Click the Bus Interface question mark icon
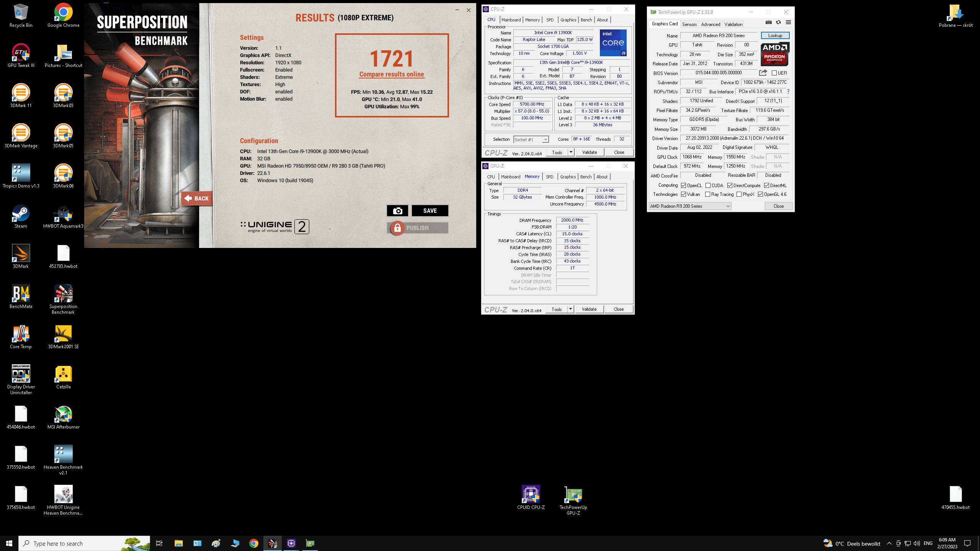This screenshot has width=980, height=551. [788, 91]
